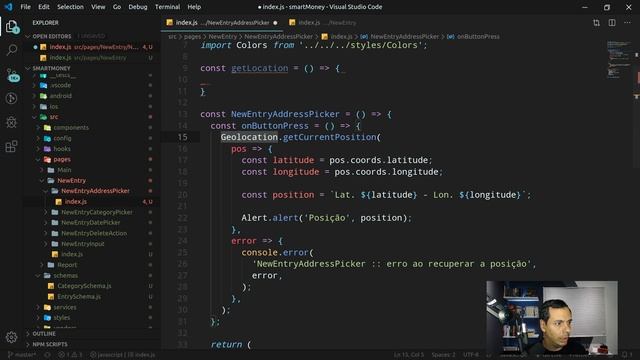The height and width of the screenshot is (360, 640).
Task: Open the Search view in activity bar
Action: pos(11,50)
